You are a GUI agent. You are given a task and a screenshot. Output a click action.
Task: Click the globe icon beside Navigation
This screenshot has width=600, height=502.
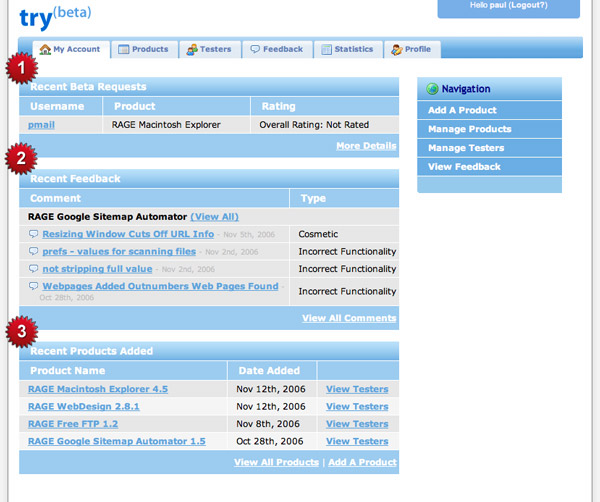pyautogui.click(x=432, y=89)
